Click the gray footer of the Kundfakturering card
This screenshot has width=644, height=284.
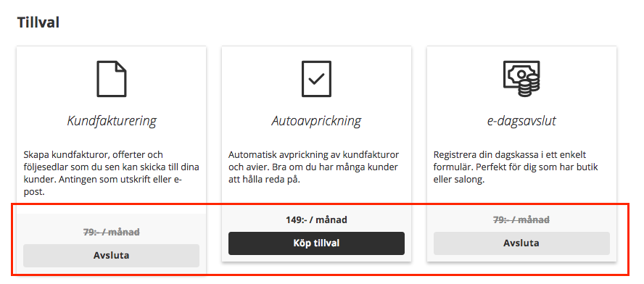pyautogui.click(x=111, y=243)
